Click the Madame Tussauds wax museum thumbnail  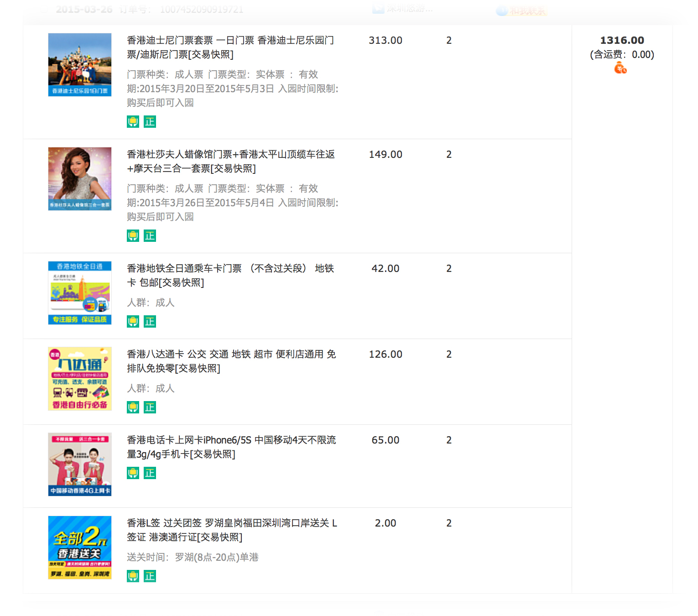tap(80, 179)
